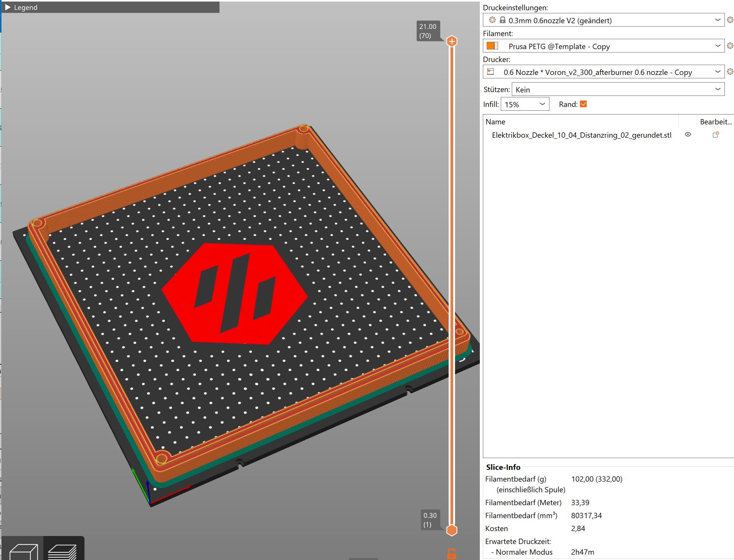Viewport: 734px width, 560px height.
Task: Click the Filamentbedarf (Meter) value 33,39
Action: pyautogui.click(x=580, y=503)
